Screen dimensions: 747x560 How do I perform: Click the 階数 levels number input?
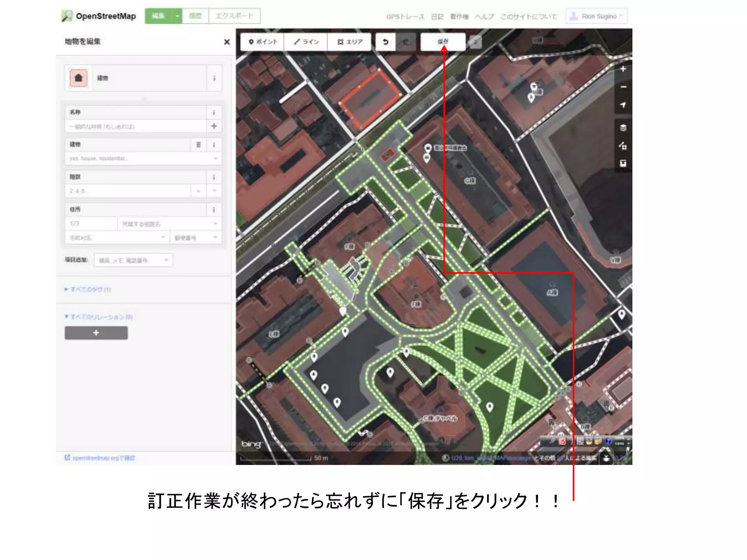(128, 191)
